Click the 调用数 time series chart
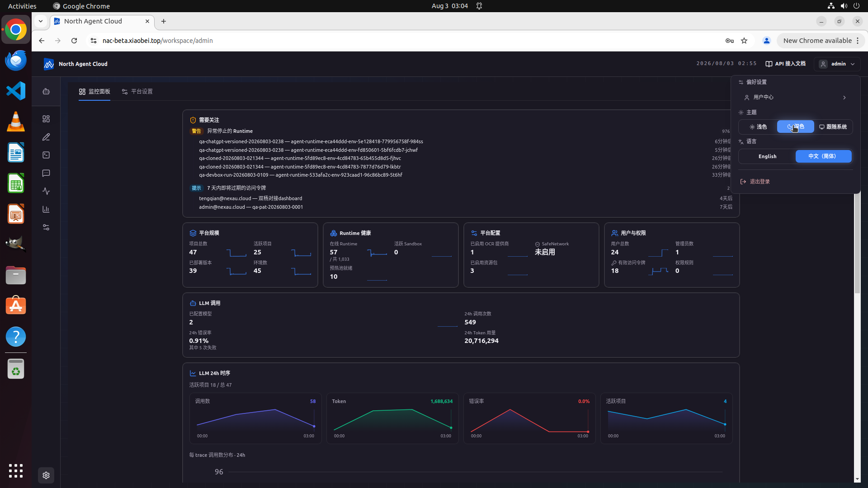Screen dimensions: 868x488 pyautogui.click(x=255, y=418)
